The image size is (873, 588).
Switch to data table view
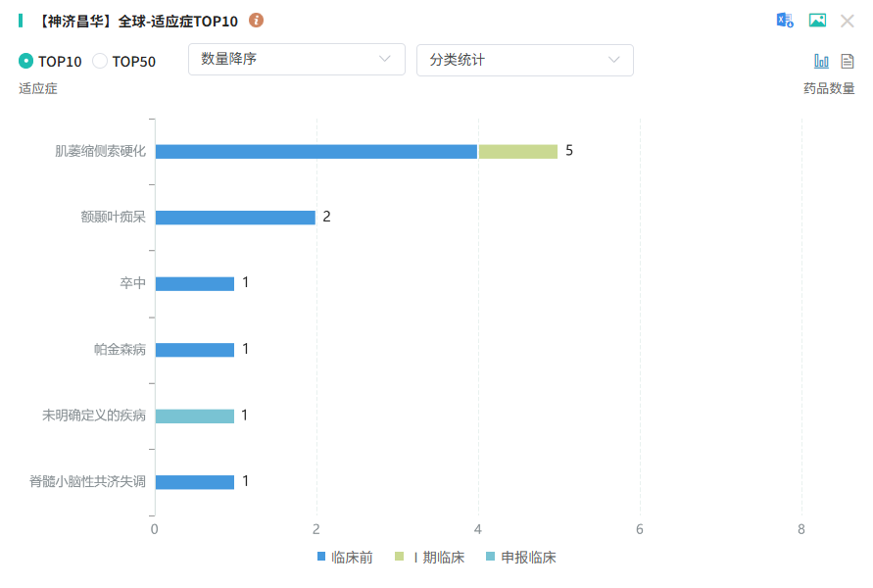[x=848, y=61]
